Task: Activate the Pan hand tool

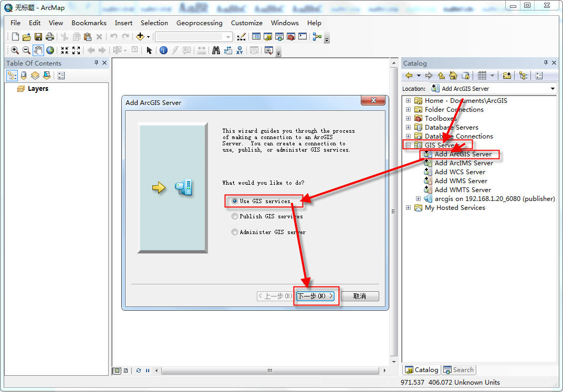Action: coord(38,50)
